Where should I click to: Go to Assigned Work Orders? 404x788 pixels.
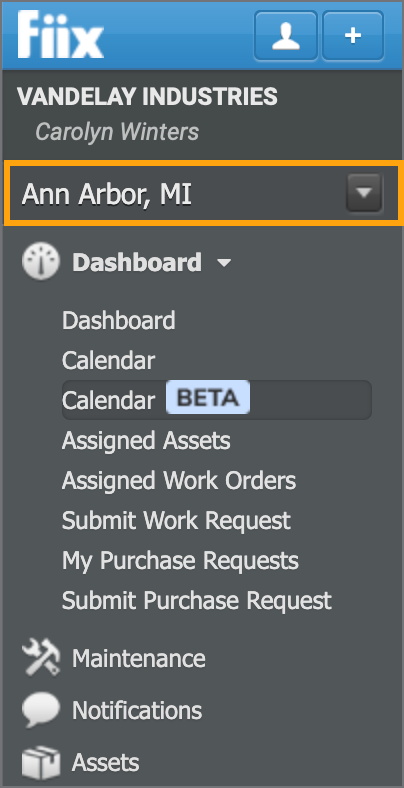tap(179, 480)
